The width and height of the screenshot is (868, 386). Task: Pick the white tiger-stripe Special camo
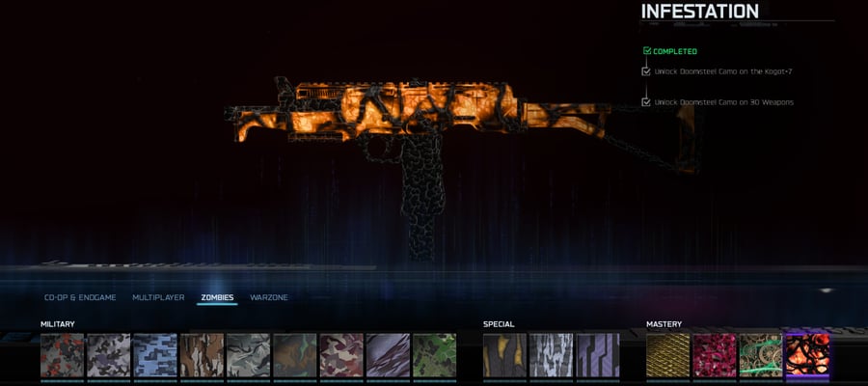(x=552, y=355)
